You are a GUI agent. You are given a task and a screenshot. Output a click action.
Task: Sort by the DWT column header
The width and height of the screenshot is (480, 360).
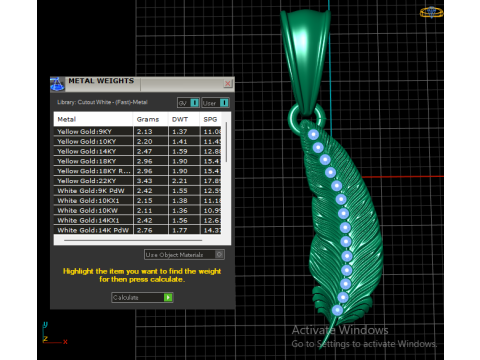(184, 119)
